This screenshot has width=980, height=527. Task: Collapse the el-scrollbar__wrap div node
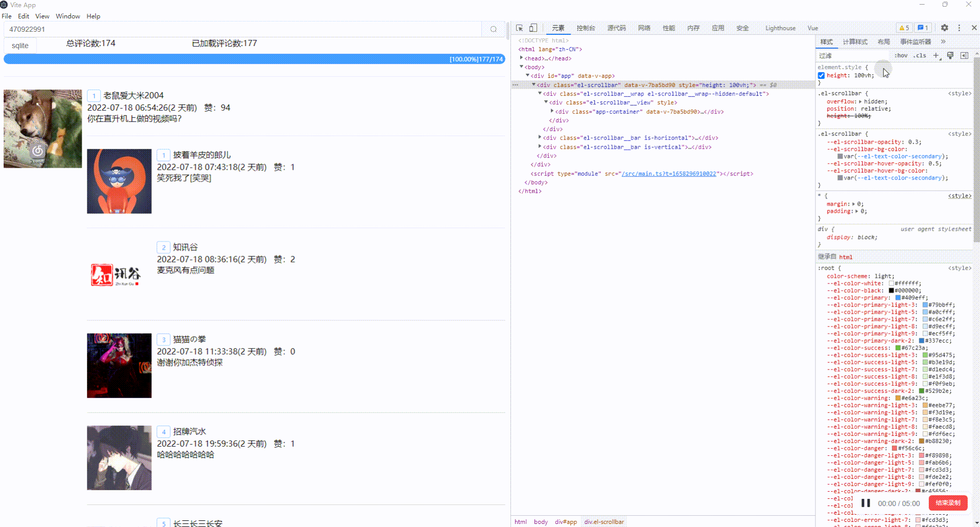(540, 94)
